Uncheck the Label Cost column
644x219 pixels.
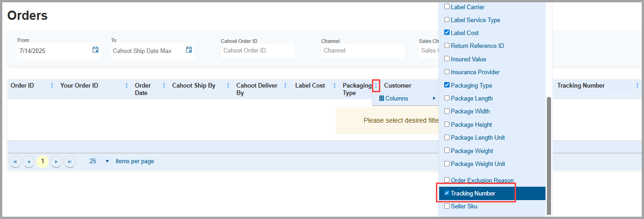(x=447, y=33)
